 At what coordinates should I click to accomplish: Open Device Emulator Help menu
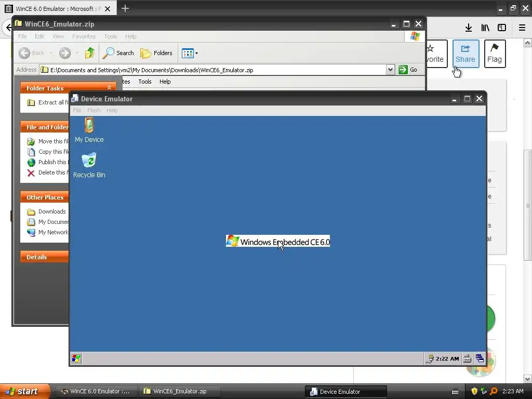pyautogui.click(x=112, y=110)
